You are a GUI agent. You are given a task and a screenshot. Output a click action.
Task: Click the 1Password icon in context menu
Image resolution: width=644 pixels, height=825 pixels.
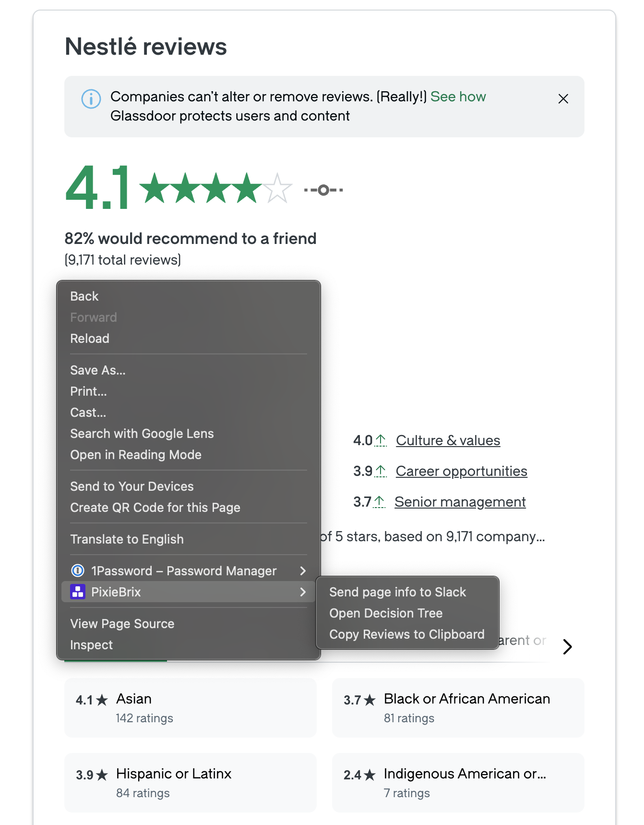78,570
